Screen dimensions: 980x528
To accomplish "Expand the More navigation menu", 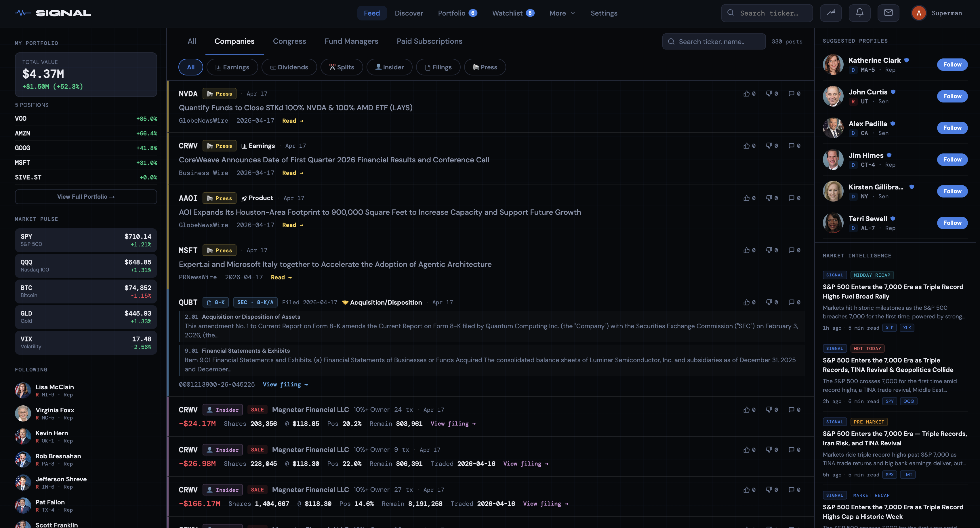I will 562,13.
